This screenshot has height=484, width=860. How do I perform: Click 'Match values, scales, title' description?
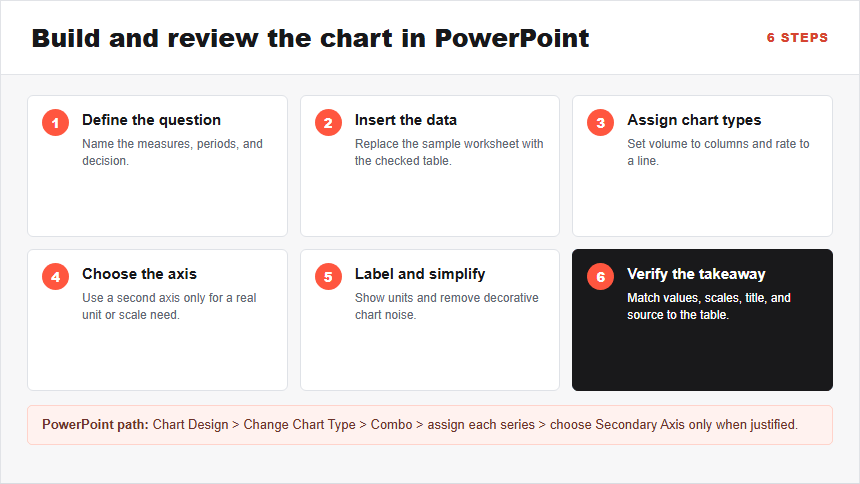tap(709, 306)
